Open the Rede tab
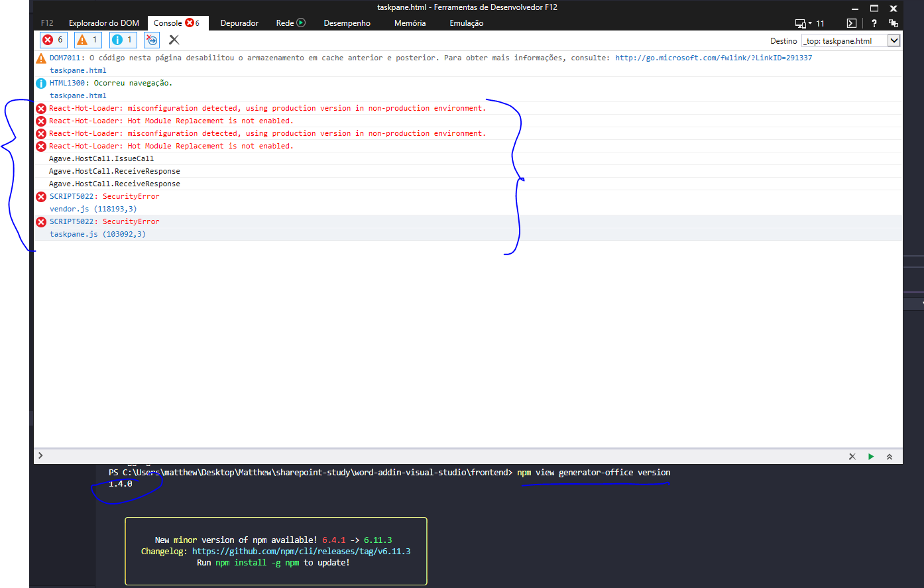This screenshot has height=588, width=924. (286, 23)
